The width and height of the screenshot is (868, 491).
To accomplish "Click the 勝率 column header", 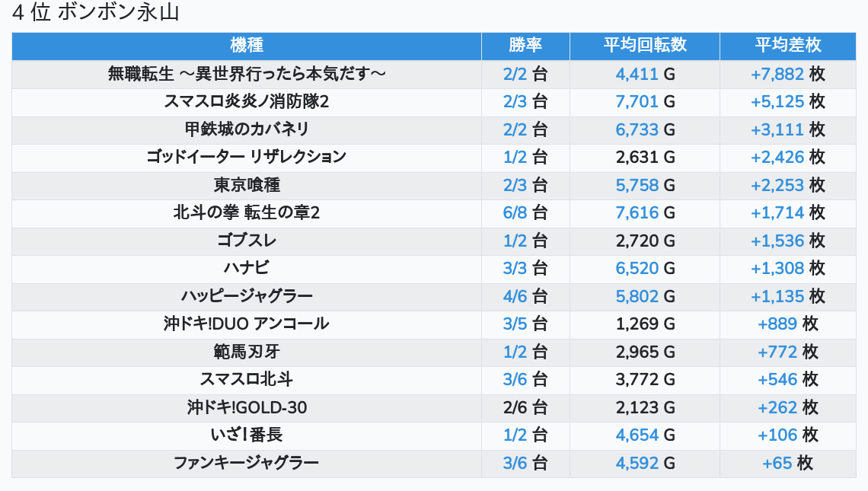I will coord(525,46).
